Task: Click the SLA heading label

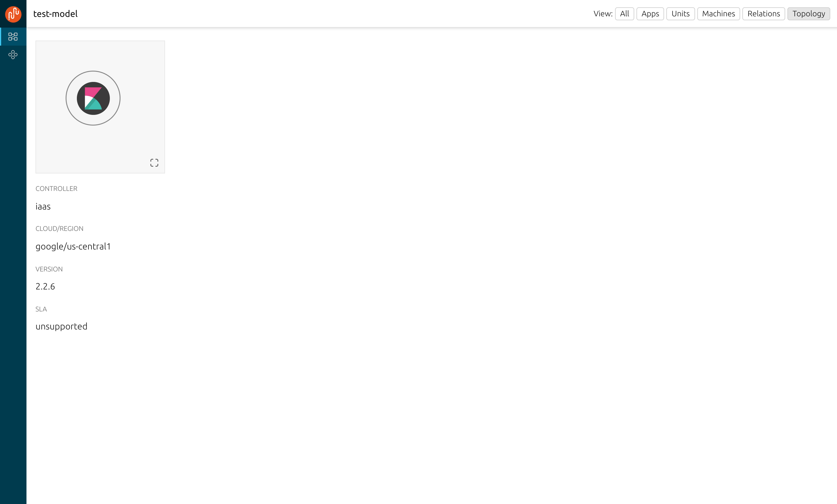Action: 41,309
